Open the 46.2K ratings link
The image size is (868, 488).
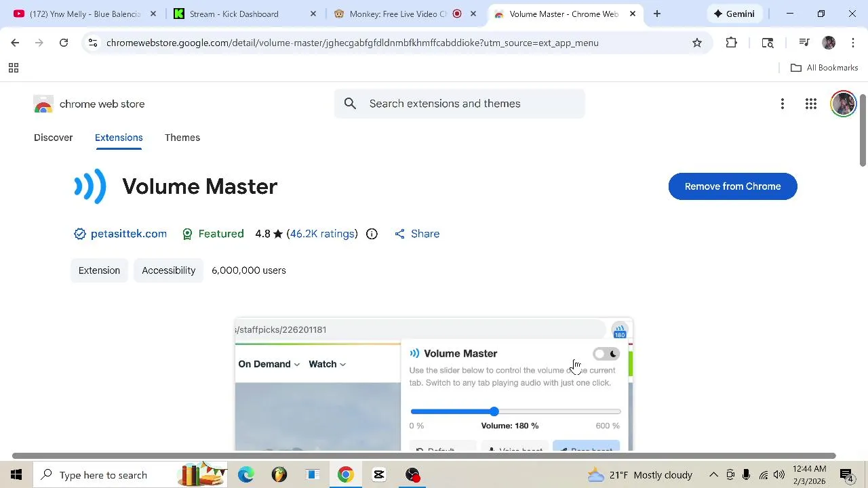coord(322,234)
